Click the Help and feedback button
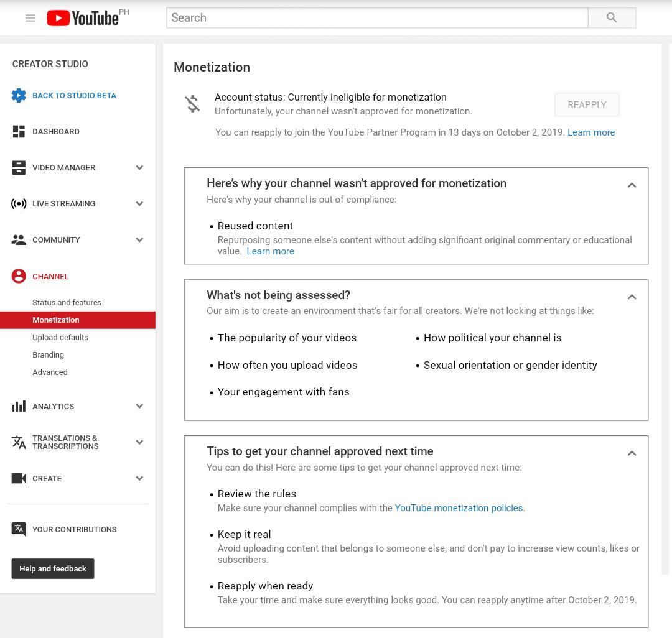Screen dimensions: 672x638 [x=53, y=568]
